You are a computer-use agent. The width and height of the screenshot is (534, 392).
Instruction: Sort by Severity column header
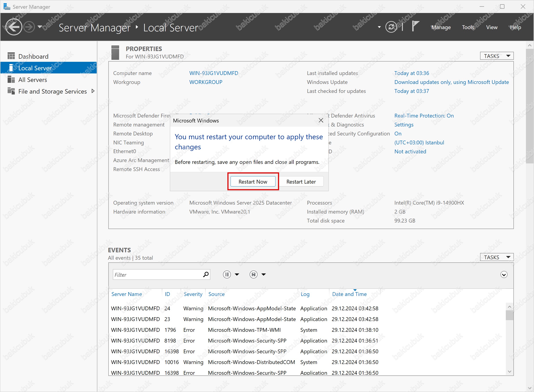click(193, 294)
